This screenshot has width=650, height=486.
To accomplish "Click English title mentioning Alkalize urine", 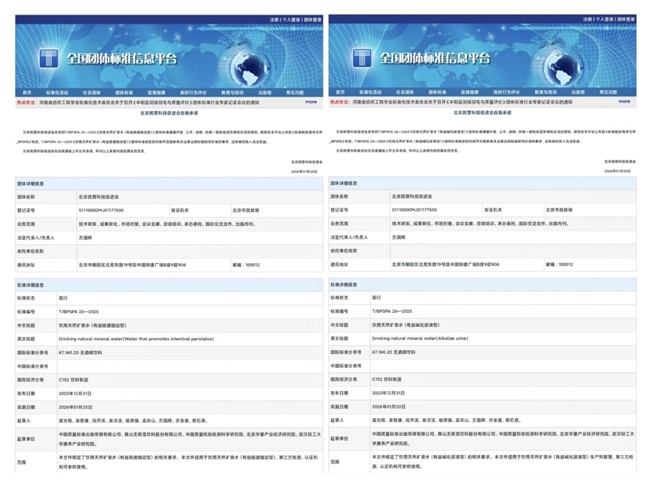I will [x=420, y=339].
